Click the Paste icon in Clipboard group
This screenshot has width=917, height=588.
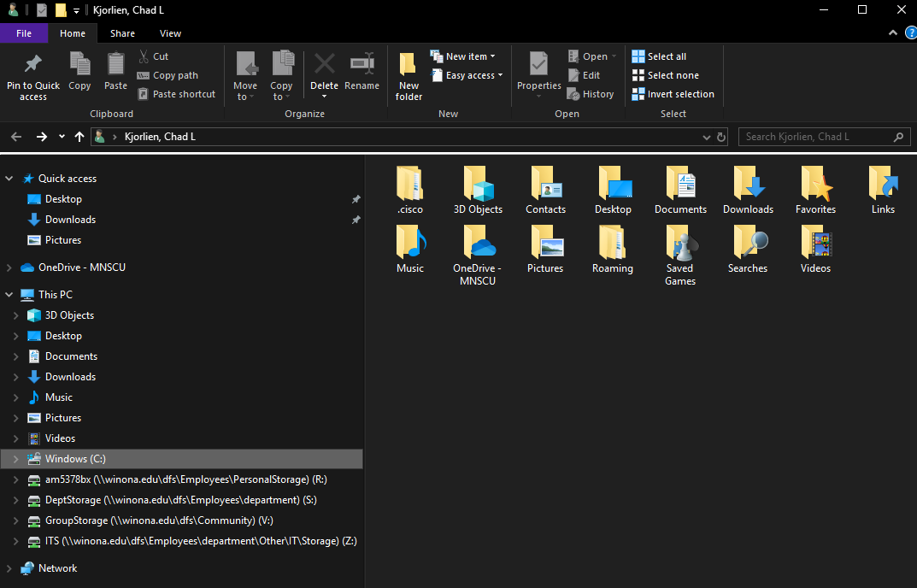point(115,65)
